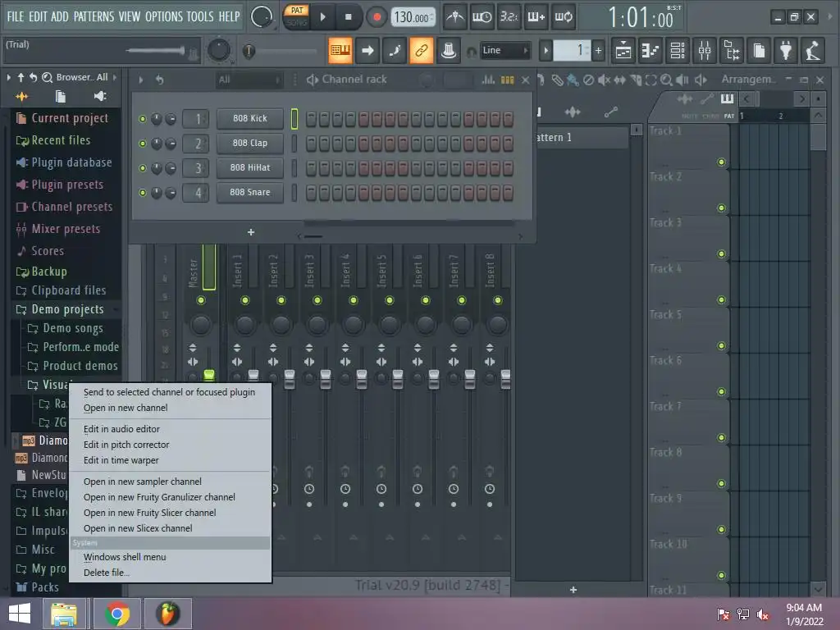840x630 pixels.
Task: Click the browser files page icon
Action: click(60, 97)
